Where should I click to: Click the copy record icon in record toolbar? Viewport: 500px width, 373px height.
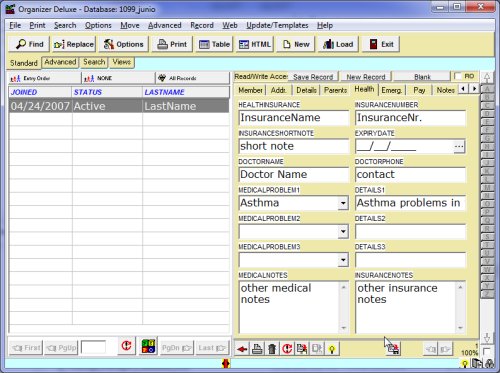click(302, 349)
